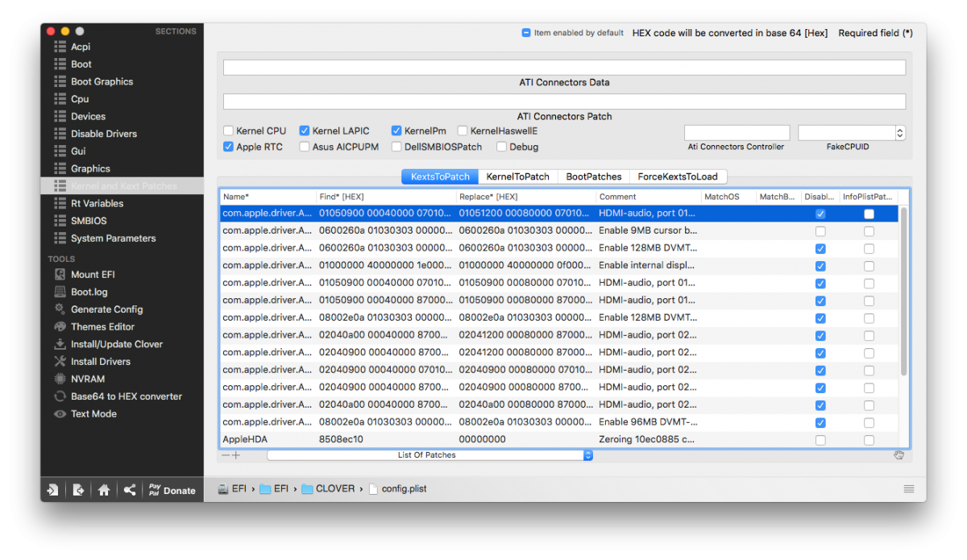
Task: Switch to the ForceKextsToLoad tab
Action: point(677,176)
